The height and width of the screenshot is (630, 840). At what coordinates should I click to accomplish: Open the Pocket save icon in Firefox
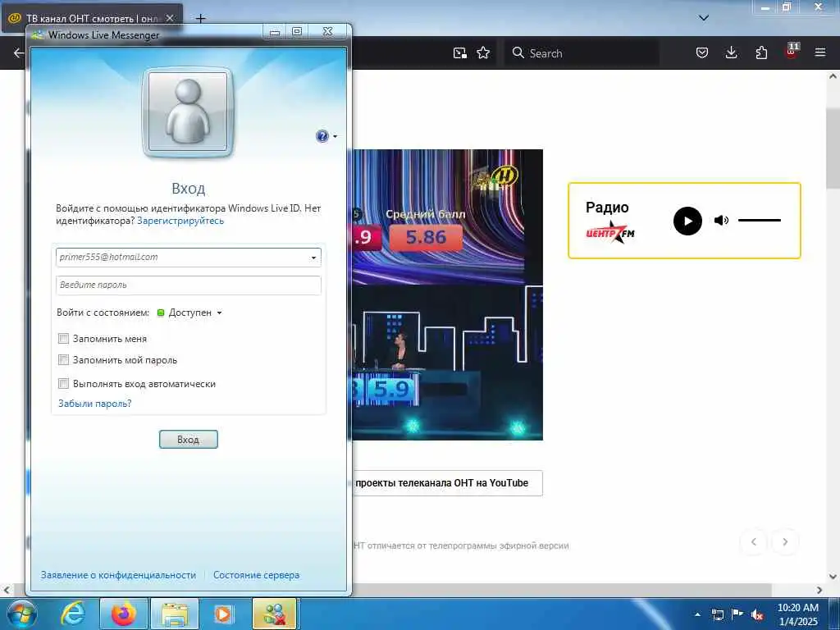click(702, 52)
